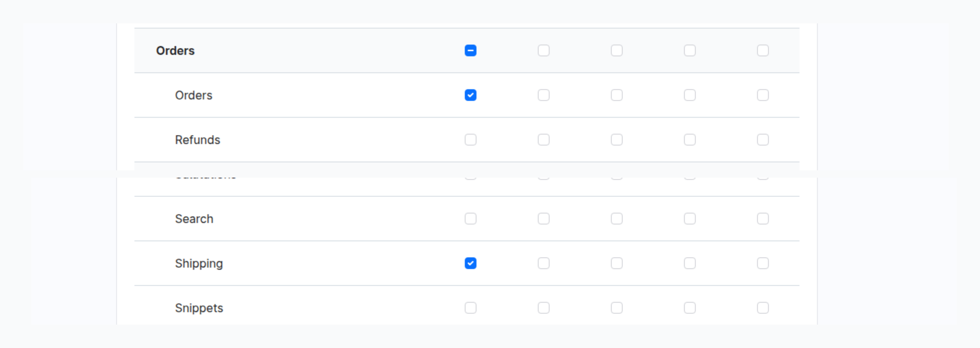980x348 pixels.
Task: Enable the fourth checkbox in Snippets row
Action: tap(690, 308)
